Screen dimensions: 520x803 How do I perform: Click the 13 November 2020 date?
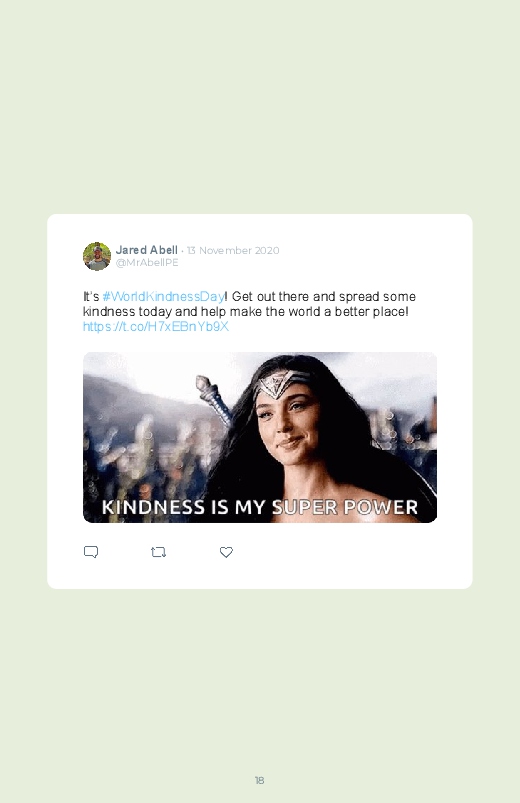(x=233, y=250)
